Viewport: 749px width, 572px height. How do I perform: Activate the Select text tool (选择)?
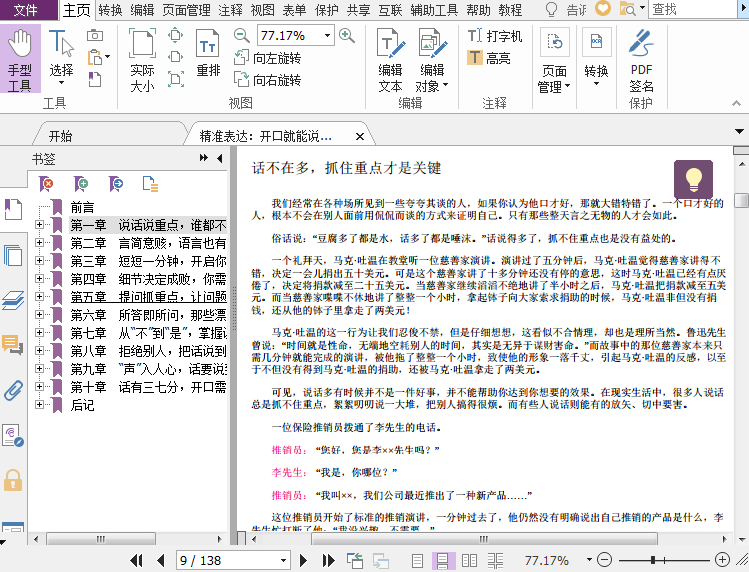pos(61,58)
